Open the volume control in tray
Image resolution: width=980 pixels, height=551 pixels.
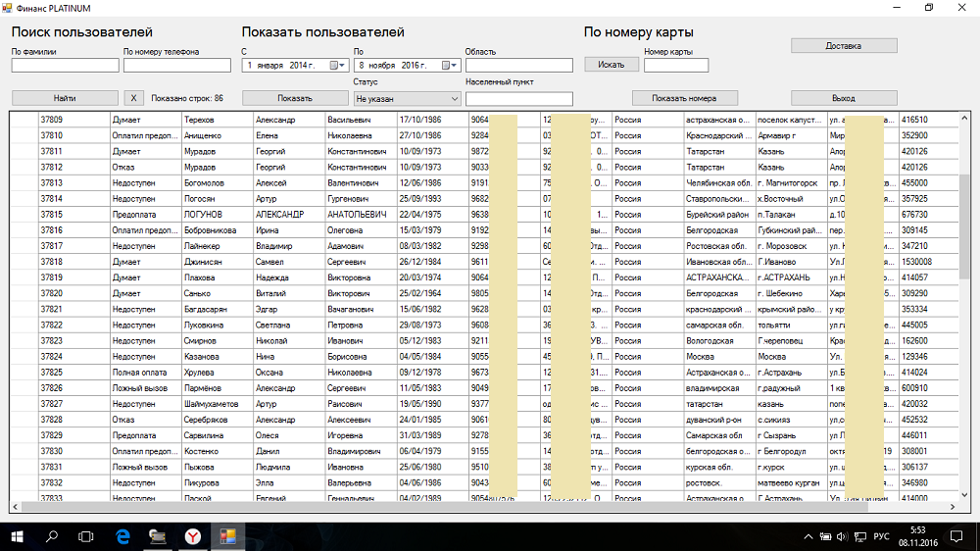[x=842, y=536]
